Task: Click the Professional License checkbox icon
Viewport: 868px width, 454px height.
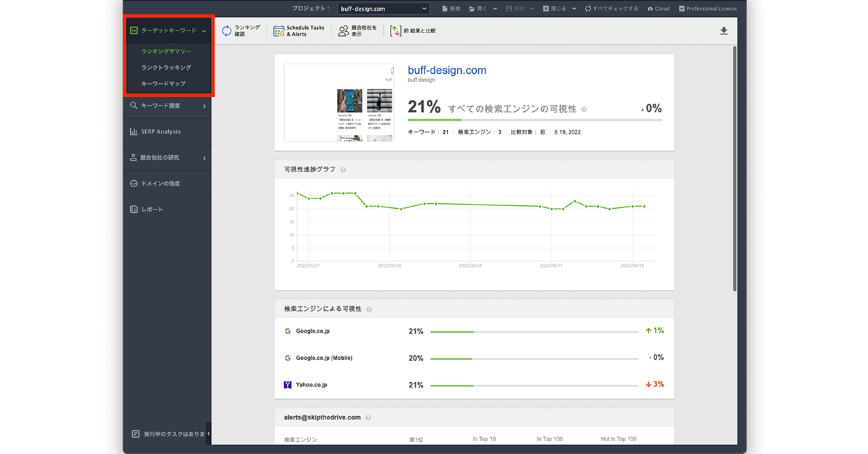Action: coord(682,9)
